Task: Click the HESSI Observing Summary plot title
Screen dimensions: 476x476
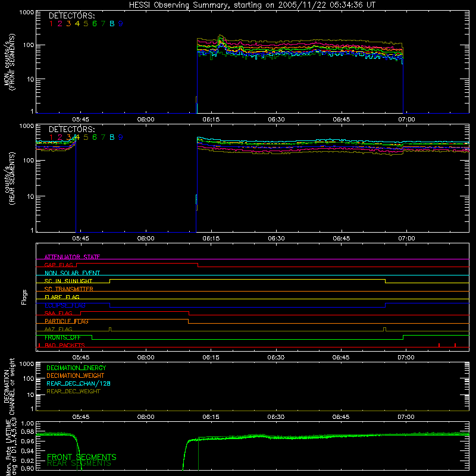Action: click(252, 5)
